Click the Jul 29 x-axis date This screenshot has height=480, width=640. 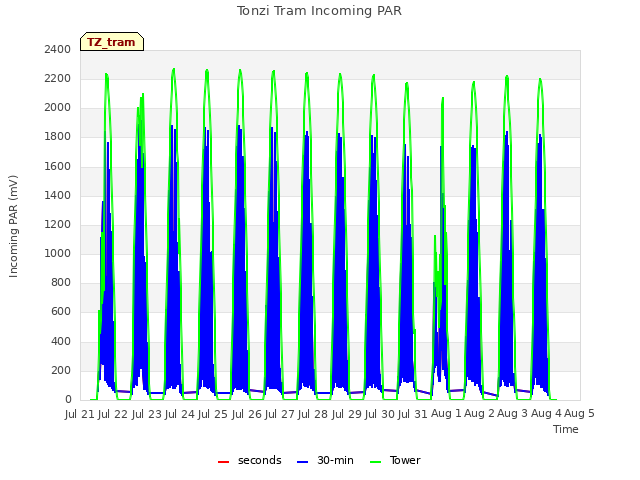(x=347, y=414)
